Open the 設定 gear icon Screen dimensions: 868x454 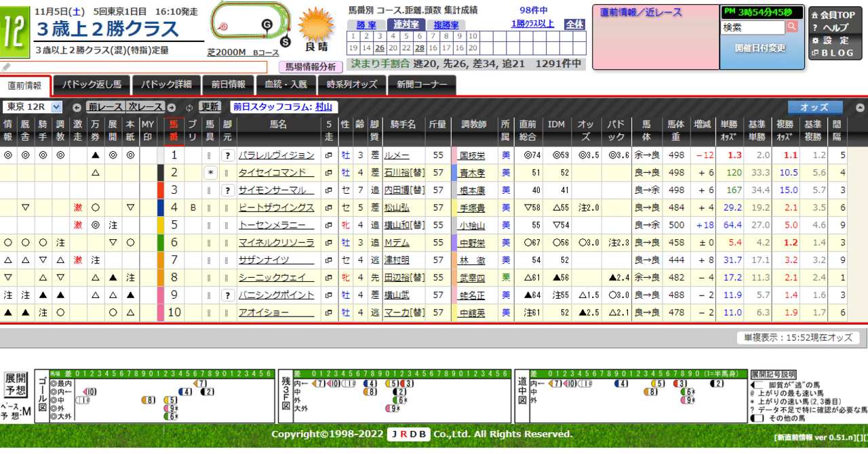coord(816,41)
